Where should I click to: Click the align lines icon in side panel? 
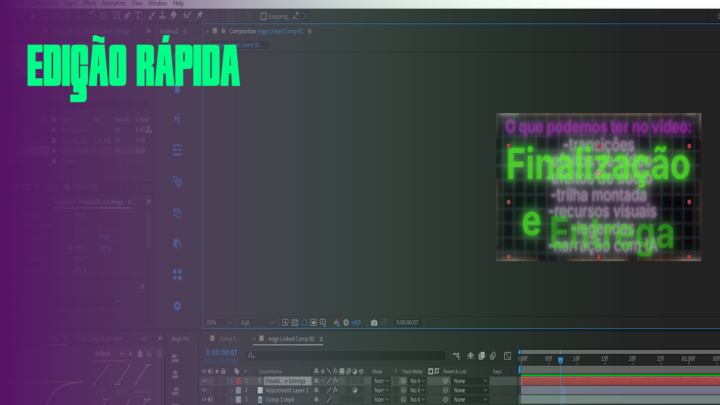pos(177,150)
